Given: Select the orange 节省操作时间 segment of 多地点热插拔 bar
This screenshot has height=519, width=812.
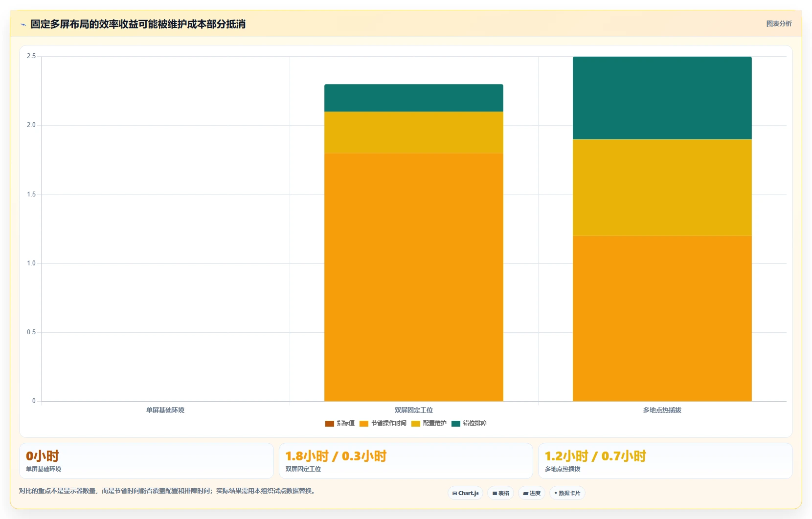Looking at the screenshot, I should [x=662, y=319].
